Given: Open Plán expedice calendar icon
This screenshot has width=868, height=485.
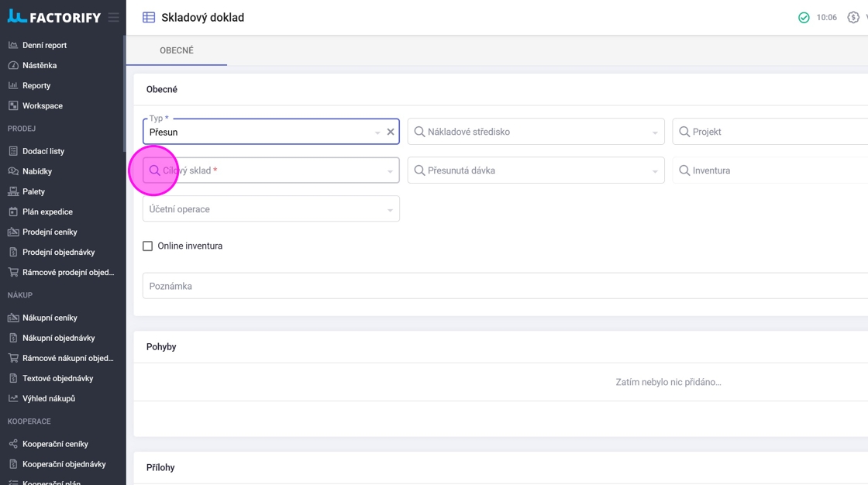Looking at the screenshot, I should 13,212.
